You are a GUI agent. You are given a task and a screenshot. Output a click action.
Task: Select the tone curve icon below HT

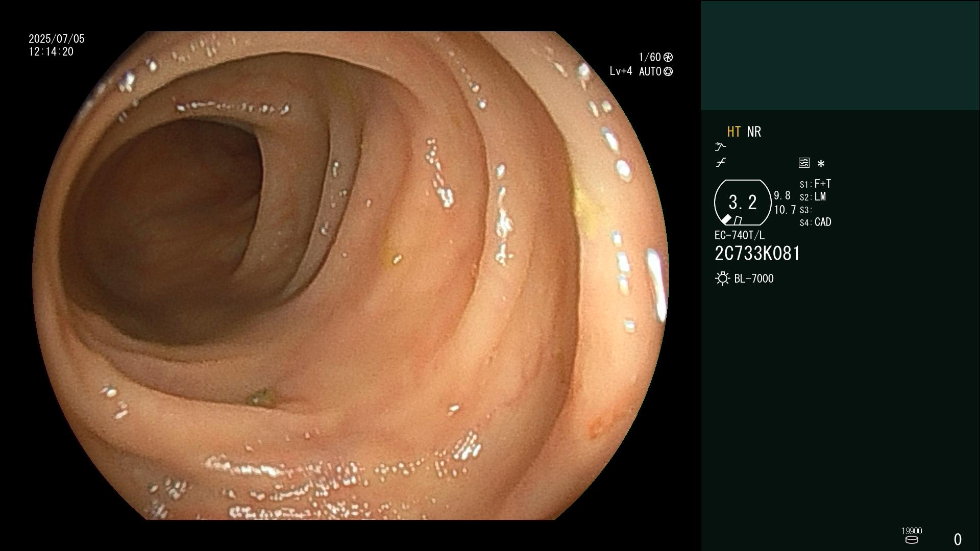(720, 147)
